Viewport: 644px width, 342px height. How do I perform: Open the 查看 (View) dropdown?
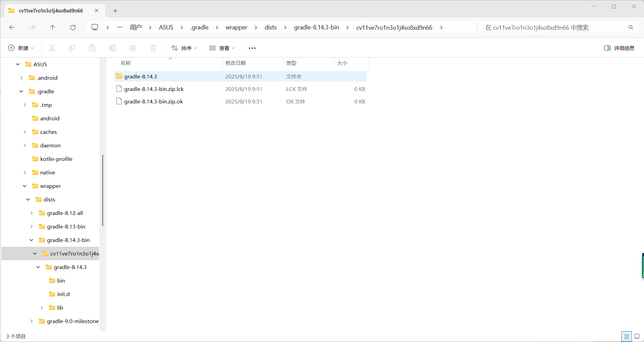pyautogui.click(x=222, y=48)
